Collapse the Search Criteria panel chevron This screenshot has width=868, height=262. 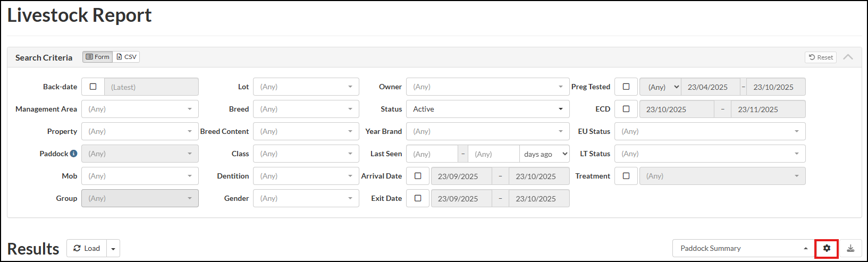[x=848, y=57]
